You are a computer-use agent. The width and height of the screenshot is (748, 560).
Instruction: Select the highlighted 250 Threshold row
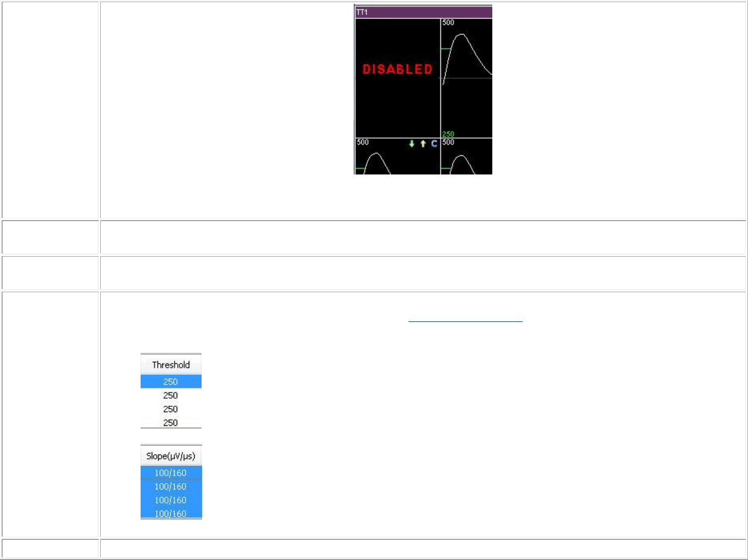171,381
